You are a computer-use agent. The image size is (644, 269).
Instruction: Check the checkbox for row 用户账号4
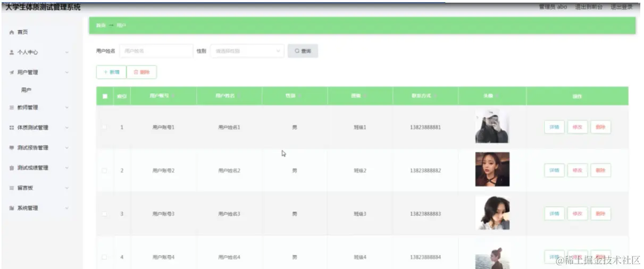click(105, 257)
